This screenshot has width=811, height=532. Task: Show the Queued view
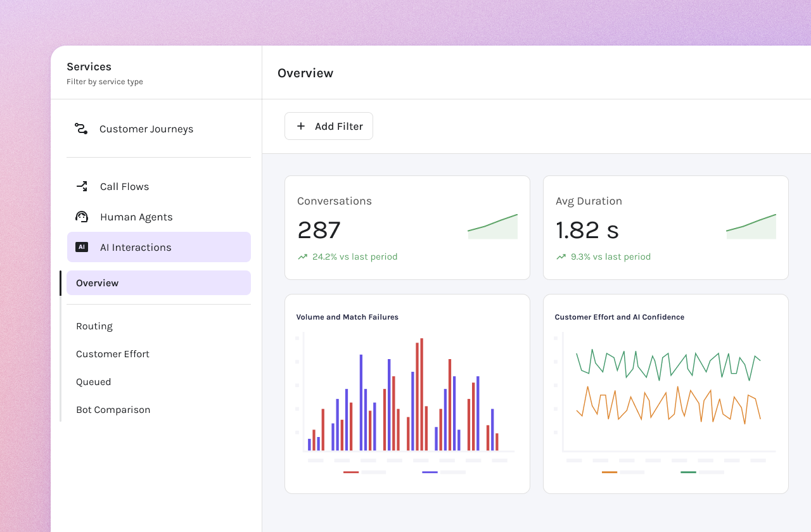[x=94, y=382]
